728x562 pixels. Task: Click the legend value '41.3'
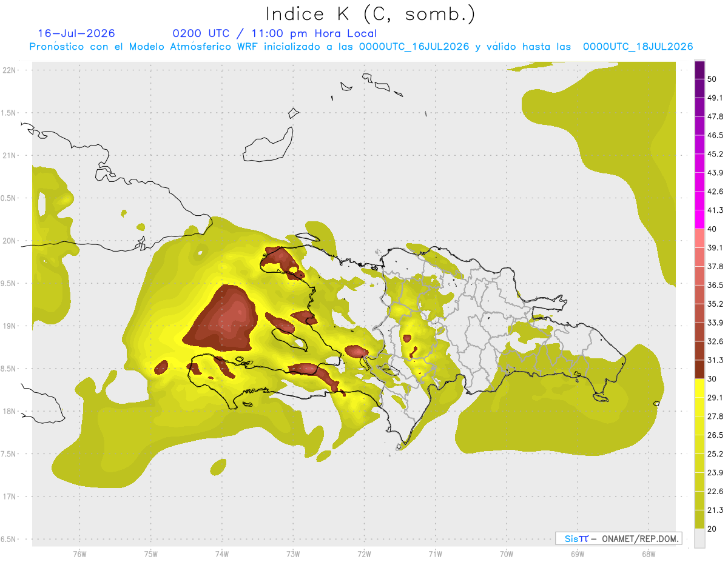point(715,210)
